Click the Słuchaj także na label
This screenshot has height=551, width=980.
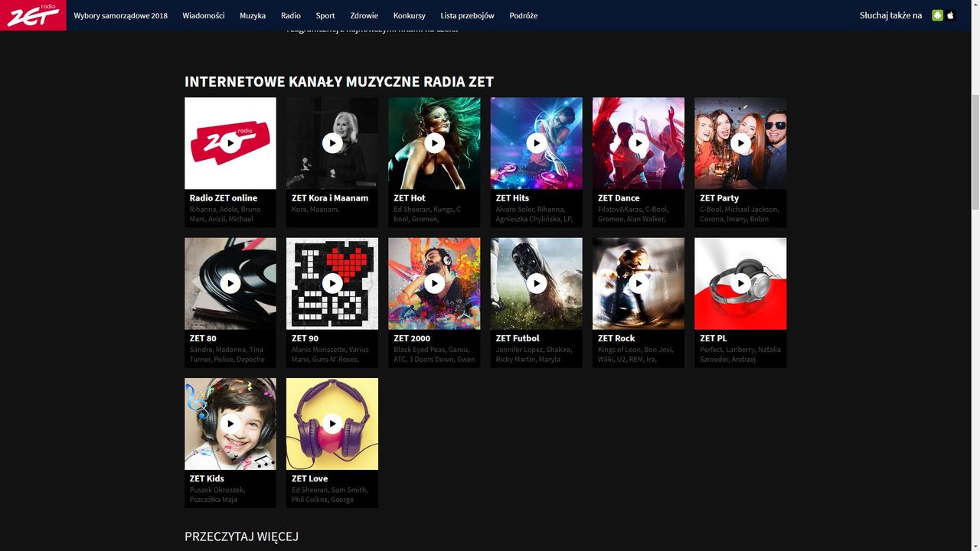coord(890,15)
